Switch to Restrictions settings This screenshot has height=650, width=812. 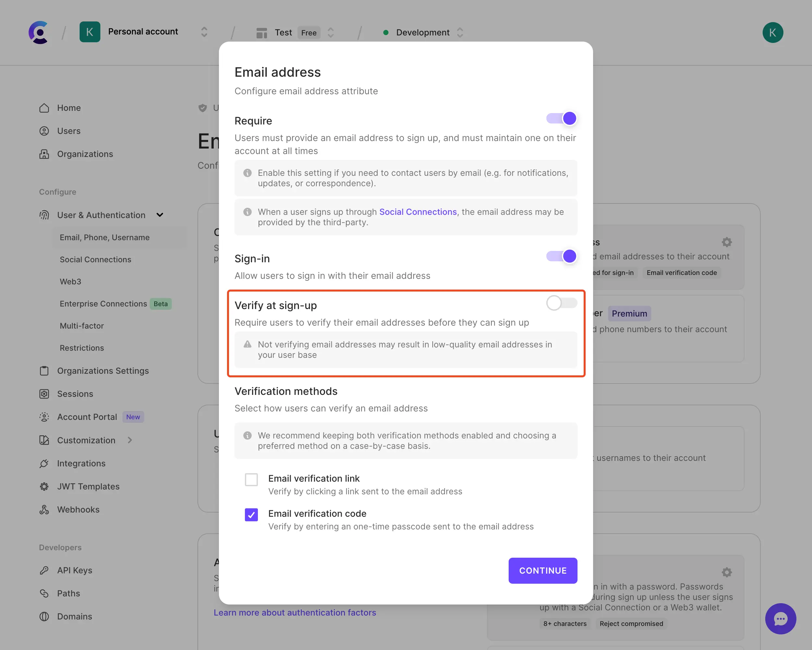(82, 348)
